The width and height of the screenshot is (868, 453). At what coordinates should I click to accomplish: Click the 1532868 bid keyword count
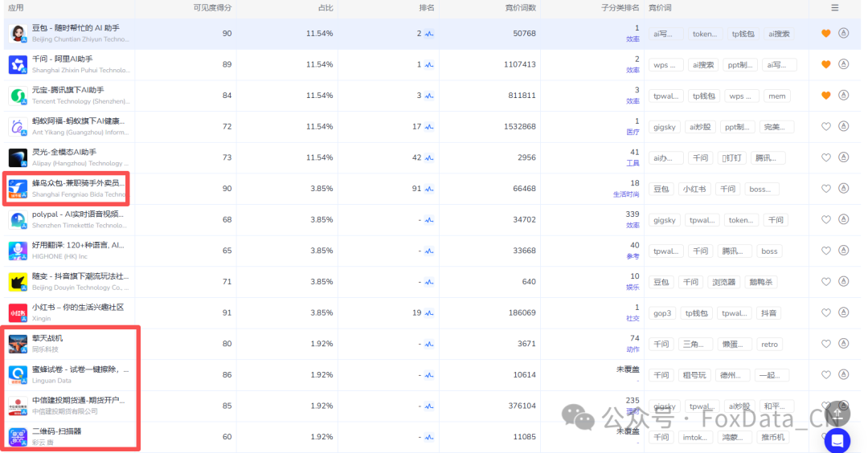[520, 127]
